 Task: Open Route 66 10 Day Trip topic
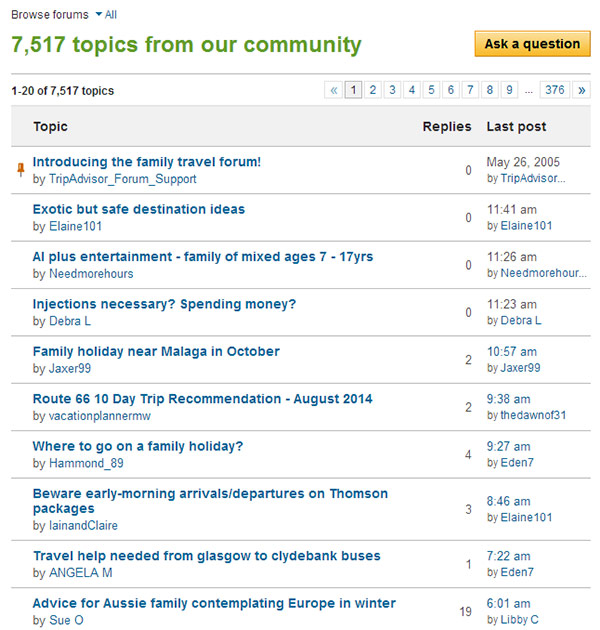(x=203, y=399)
